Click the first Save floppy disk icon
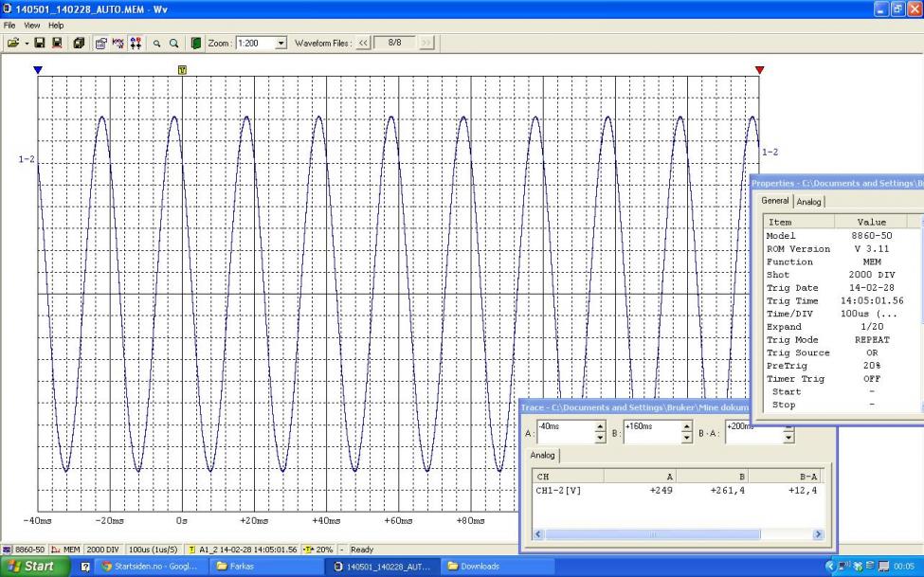This screenshot has height=577, width=924. [x=40, y=44]
